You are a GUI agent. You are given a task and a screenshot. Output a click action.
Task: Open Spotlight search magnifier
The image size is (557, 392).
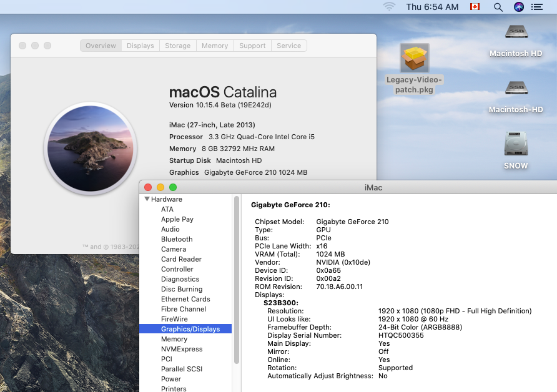tap(498, 7)
